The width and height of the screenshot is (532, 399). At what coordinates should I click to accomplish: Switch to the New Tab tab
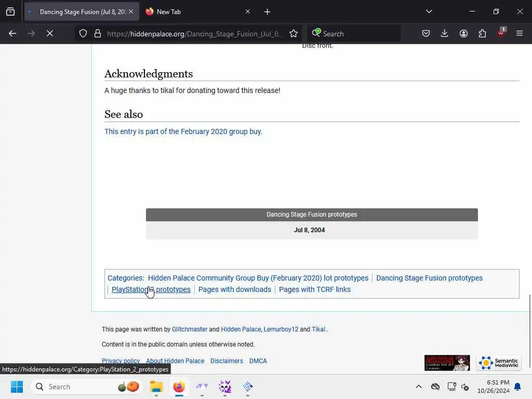point(198,11)
